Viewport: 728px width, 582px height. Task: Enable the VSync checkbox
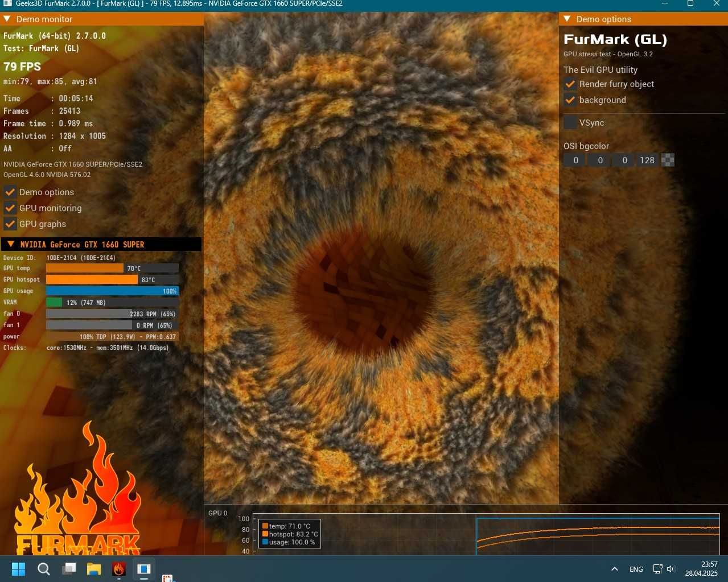click(570, 123)
